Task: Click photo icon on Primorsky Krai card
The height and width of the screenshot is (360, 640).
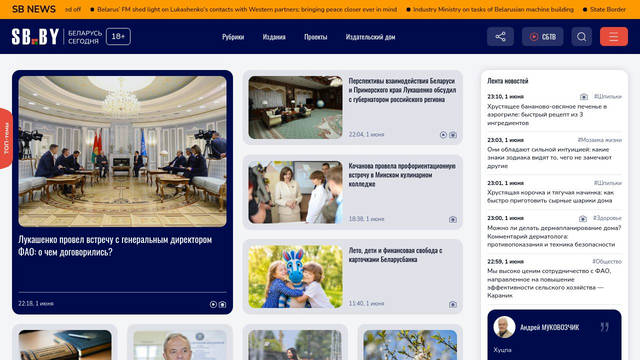Action: [x=453, y=135]
